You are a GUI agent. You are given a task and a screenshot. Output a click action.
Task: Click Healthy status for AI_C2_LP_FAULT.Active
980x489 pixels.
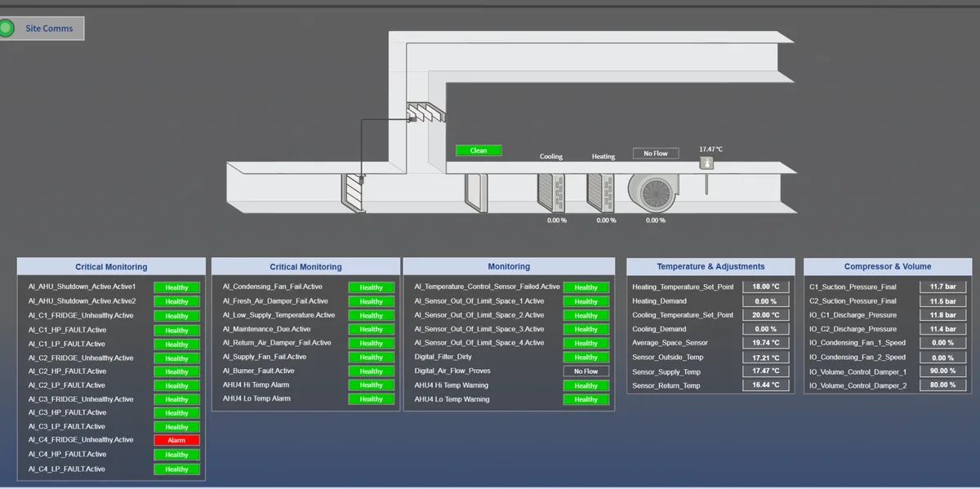[177, 385]
